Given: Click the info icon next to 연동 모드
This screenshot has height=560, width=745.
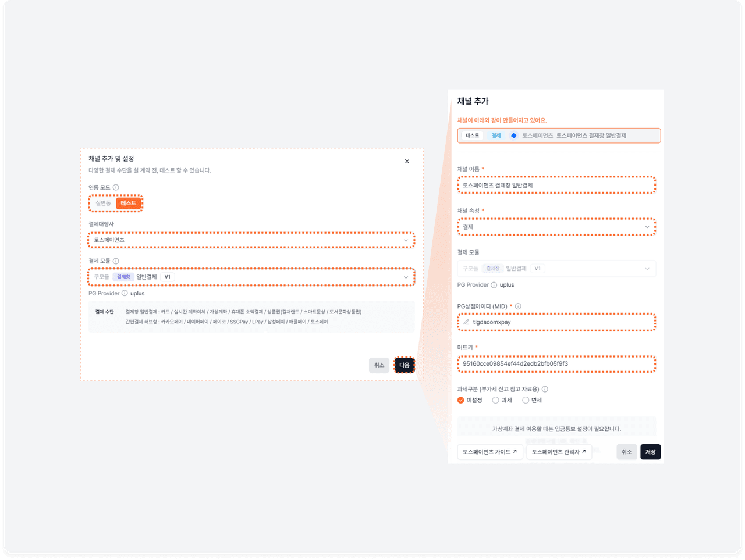Looking at the screenshot, I should 116,187.
